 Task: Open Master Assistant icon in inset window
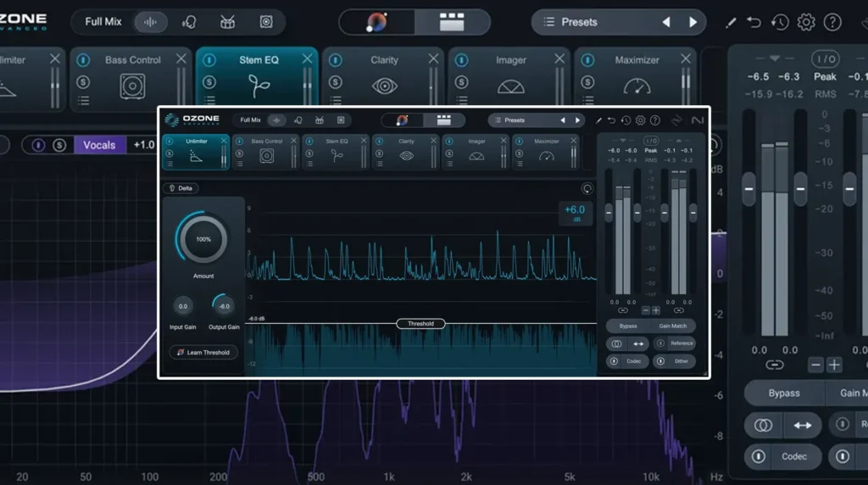tap(403, 120)
